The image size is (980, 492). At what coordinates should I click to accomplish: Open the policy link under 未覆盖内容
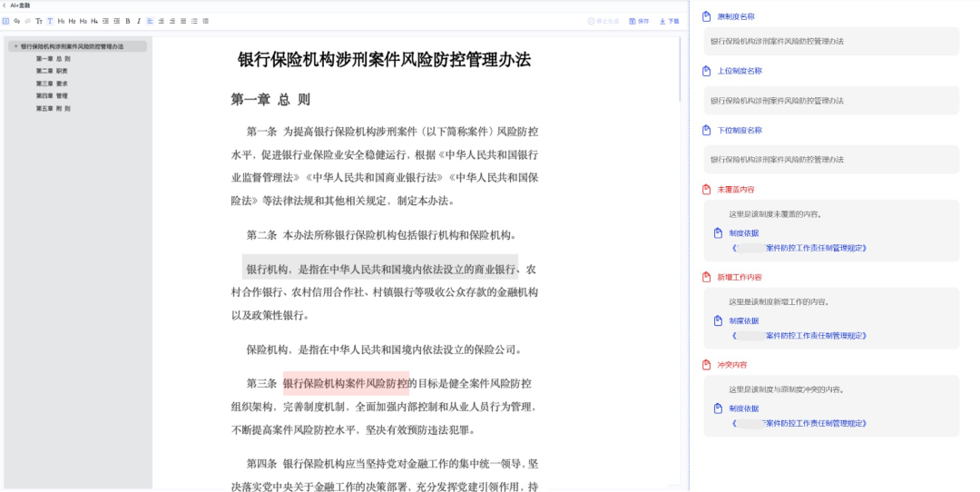coord(799,248)
